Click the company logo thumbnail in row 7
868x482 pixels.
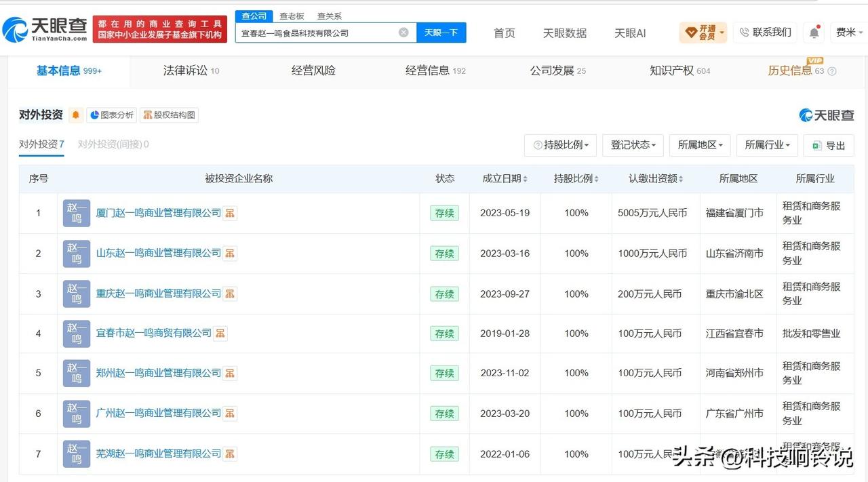(77, 454)
